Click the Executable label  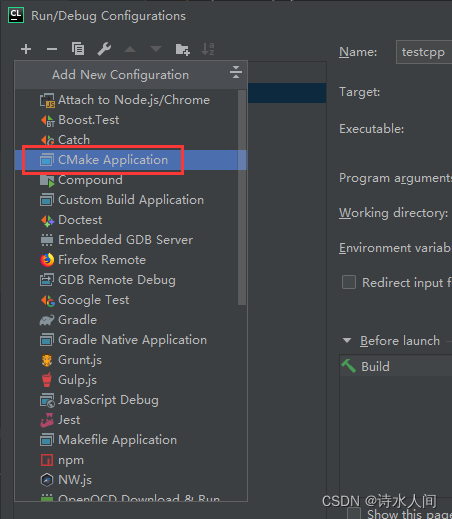point(371,129)
